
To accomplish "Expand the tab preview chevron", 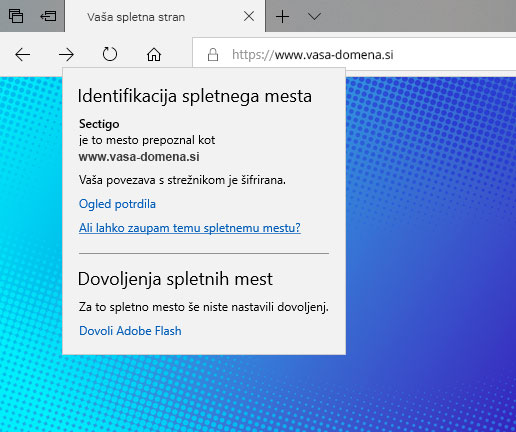I will coord(314,16).
